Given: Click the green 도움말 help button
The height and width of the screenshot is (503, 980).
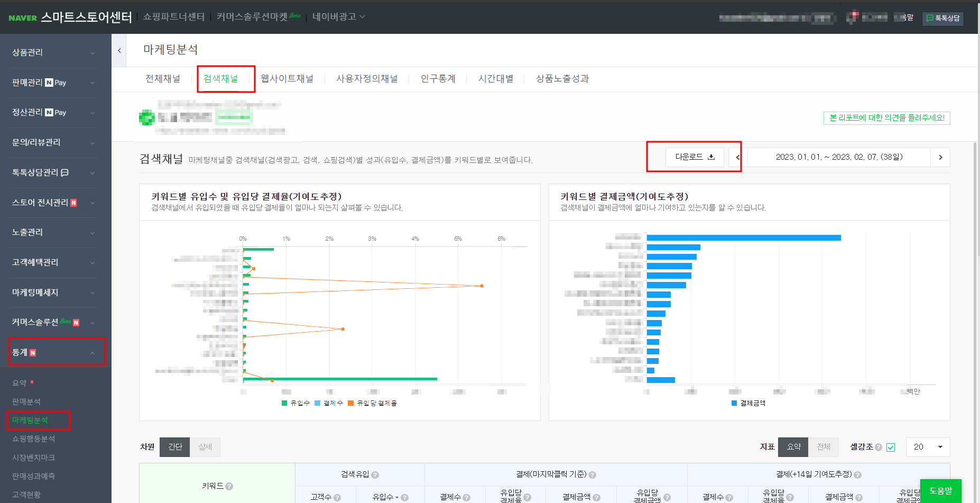Looking at the screenshot, I should (x=941, y=491).
